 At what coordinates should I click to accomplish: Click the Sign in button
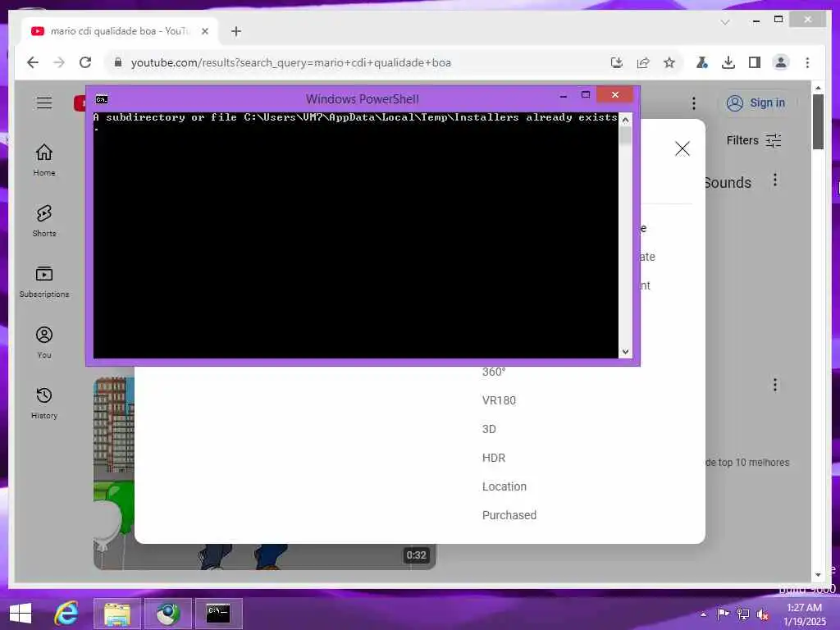(x=757, y=103)
